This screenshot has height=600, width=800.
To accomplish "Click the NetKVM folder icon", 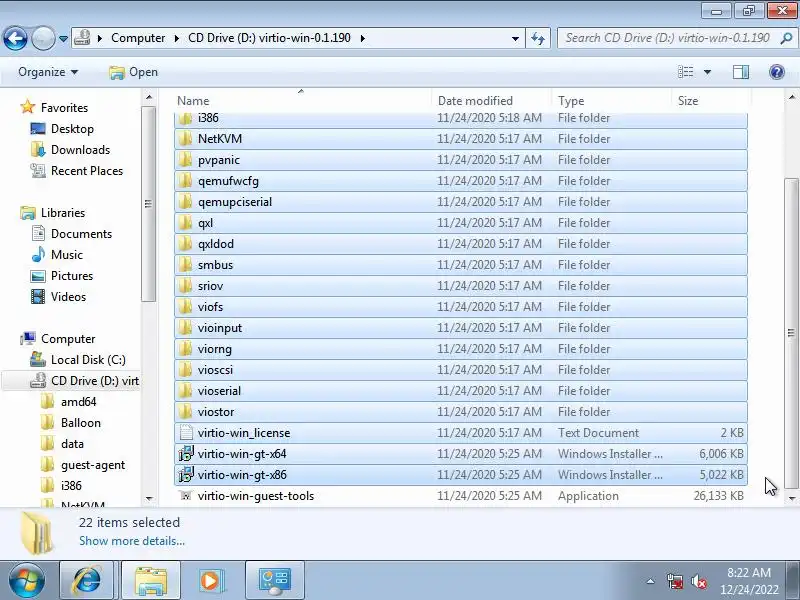I will pos(186,139).
